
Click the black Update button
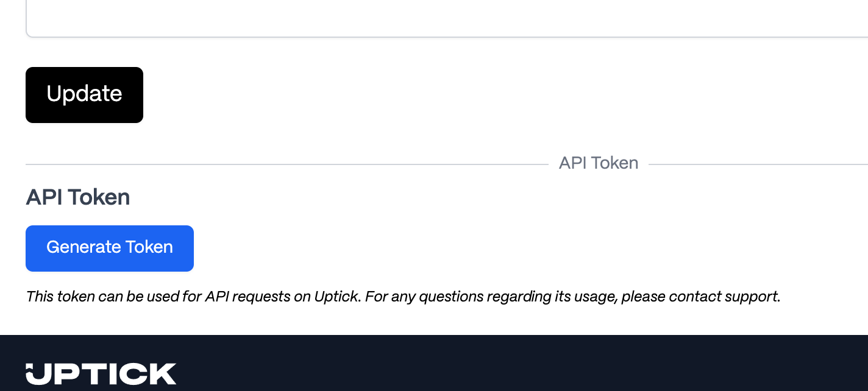84,95
